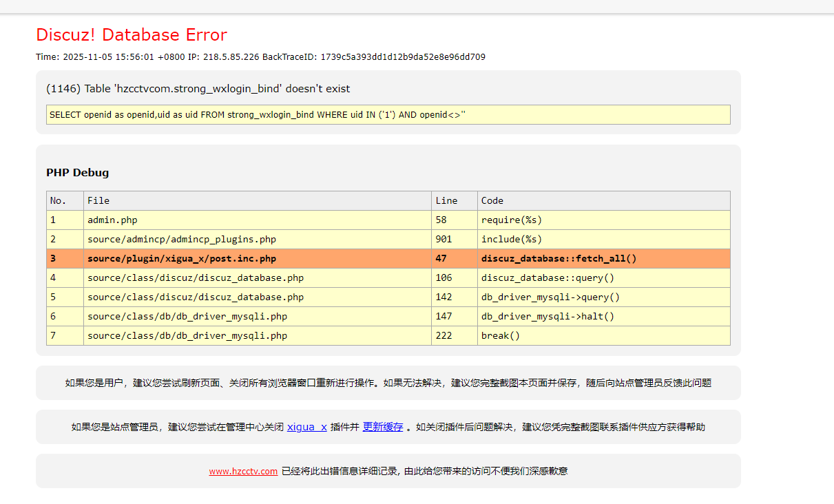This screenshot has width=834, height=504.
Task: Click the discuz_database::fetch_all() code cell
Action: [x=604, y=259]
